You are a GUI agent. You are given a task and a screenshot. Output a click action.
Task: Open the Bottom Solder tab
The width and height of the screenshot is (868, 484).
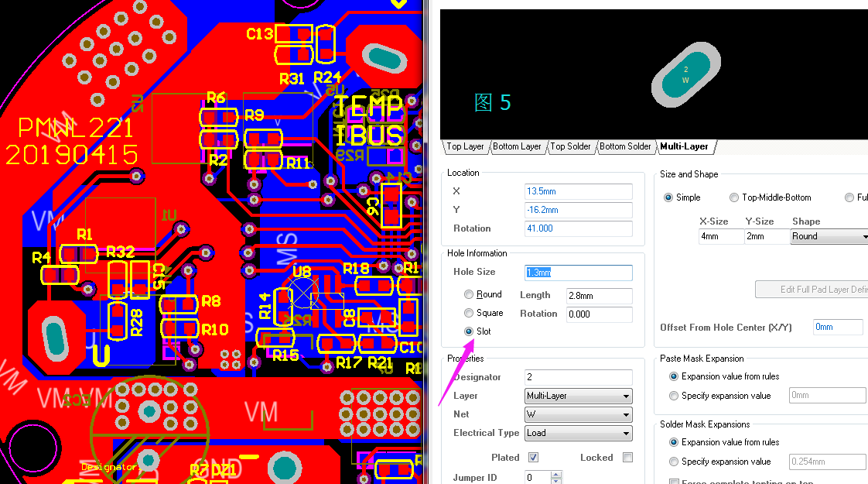[625, 146]
